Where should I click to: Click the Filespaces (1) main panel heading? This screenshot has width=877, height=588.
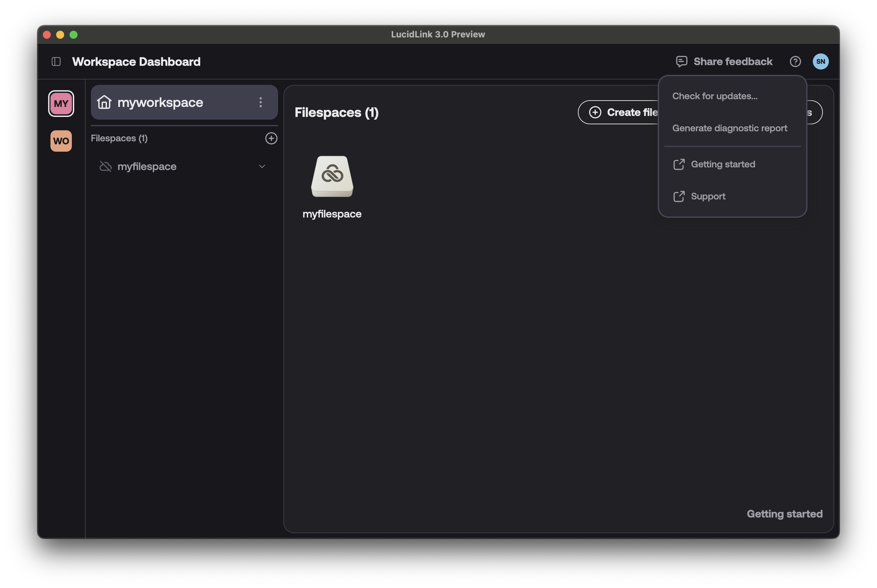click(x=337, y=113)
